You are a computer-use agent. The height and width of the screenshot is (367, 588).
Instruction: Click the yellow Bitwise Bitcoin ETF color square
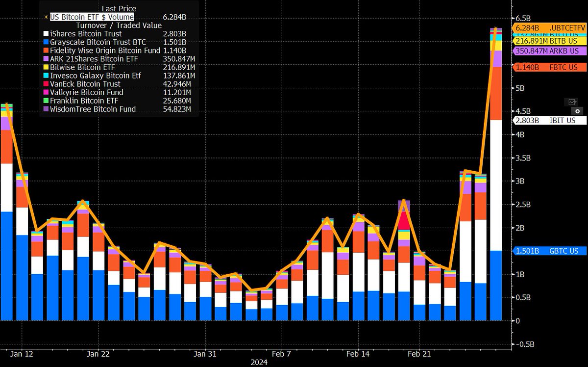pos(46,67)
